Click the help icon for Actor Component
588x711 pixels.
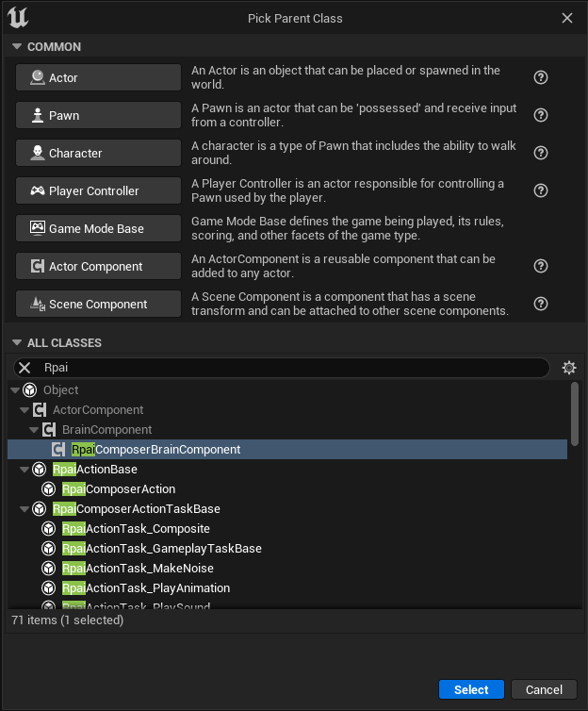[541, 266]
